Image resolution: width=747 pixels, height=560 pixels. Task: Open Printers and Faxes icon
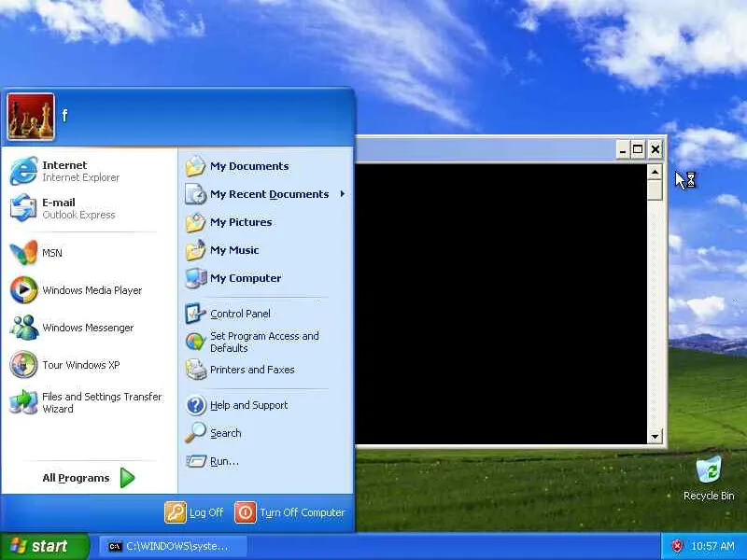coord(195,370)
